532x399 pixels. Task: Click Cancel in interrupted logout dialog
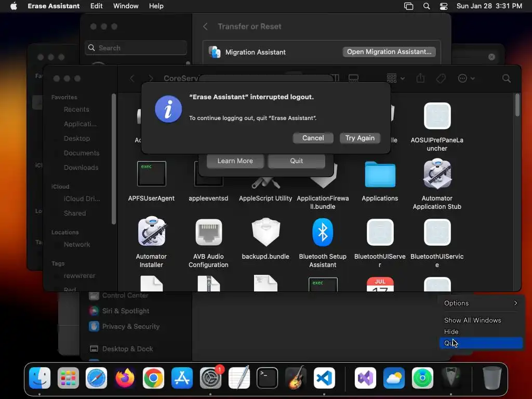tap(313, 138)
